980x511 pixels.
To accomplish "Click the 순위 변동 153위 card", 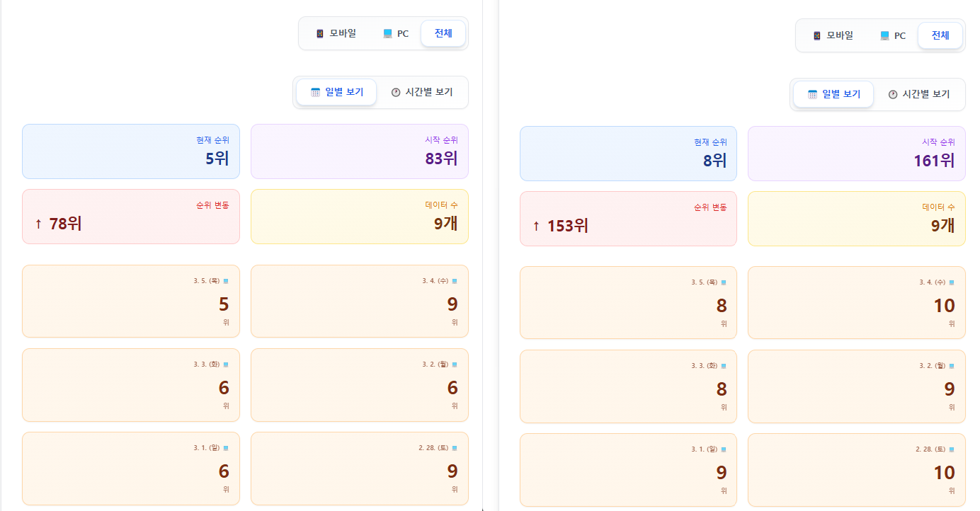I will tap(628, 219).
